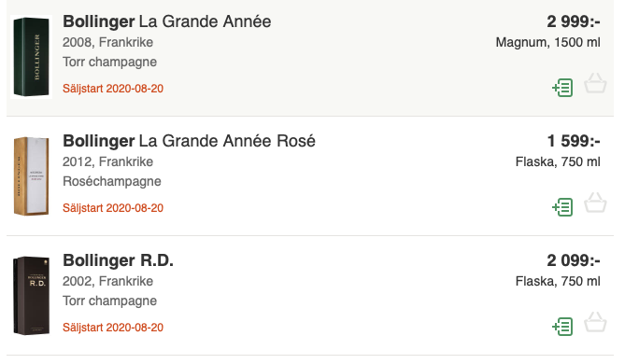Screen dimensions: 639x364
Task: Click 2008, Frankrike vintage text
Action: [107, 42]
